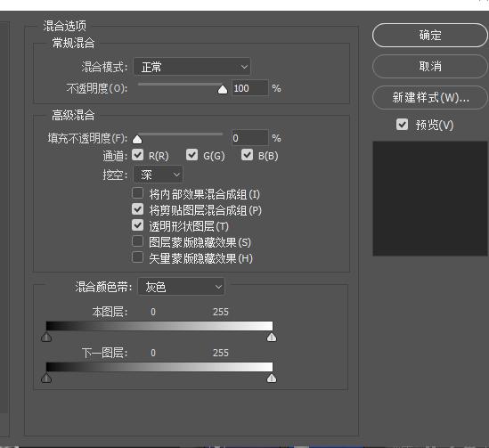The height and width of the screenshot is (448, 489).
Task: Uncheck the R(R) channel checkbox
Action: point(137,155)
